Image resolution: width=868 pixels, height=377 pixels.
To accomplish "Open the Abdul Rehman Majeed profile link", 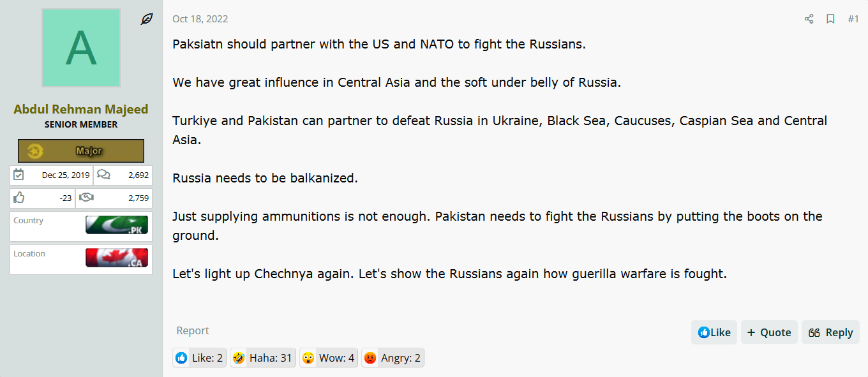I will tap(81, 109).
